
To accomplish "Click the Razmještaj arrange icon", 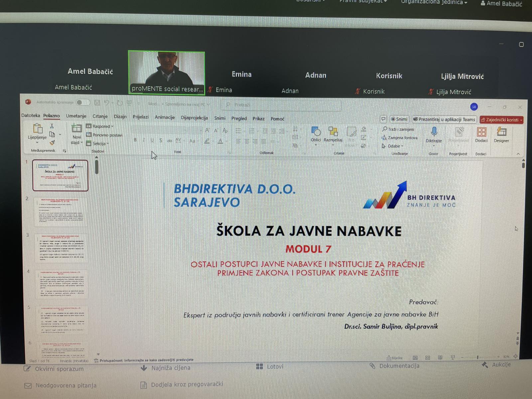I will click(x=333, y=132).
